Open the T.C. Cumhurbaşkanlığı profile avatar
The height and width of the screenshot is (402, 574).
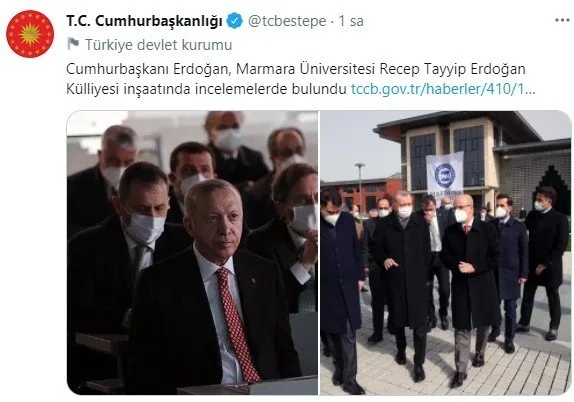[x=30, y=34]
